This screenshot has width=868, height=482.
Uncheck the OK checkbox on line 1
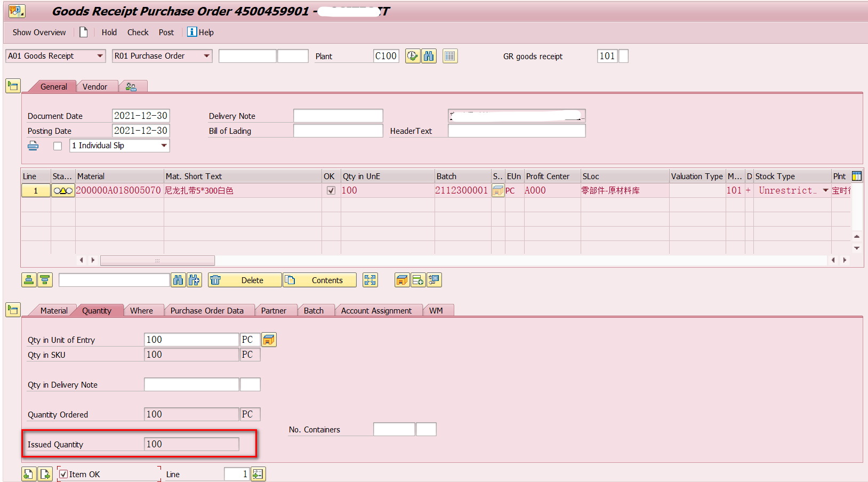331,190
